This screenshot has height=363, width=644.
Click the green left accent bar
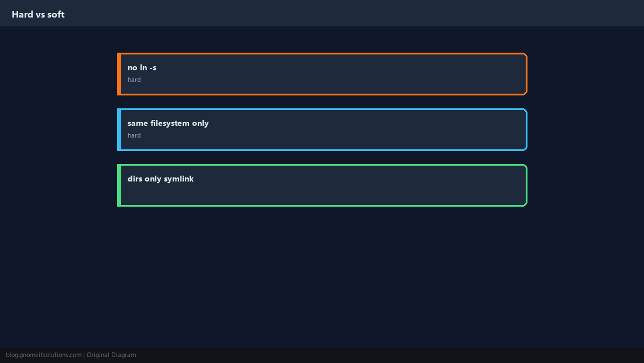click(x=119, y=185)
